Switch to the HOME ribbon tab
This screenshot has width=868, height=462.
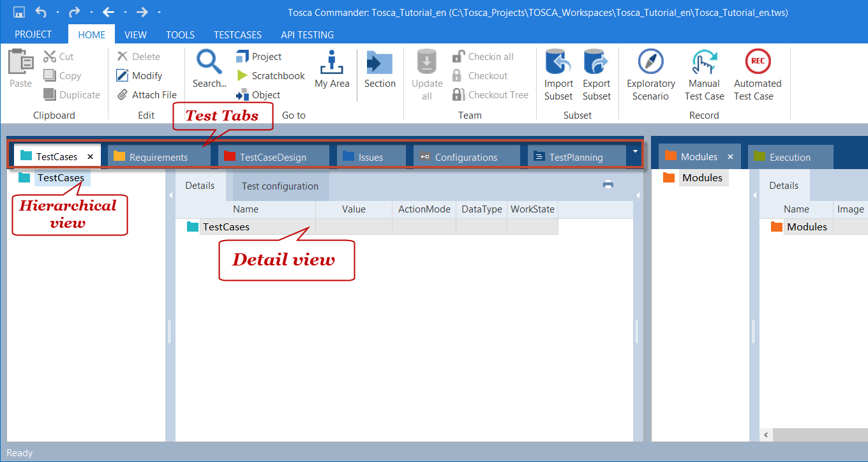coord(91,34)
